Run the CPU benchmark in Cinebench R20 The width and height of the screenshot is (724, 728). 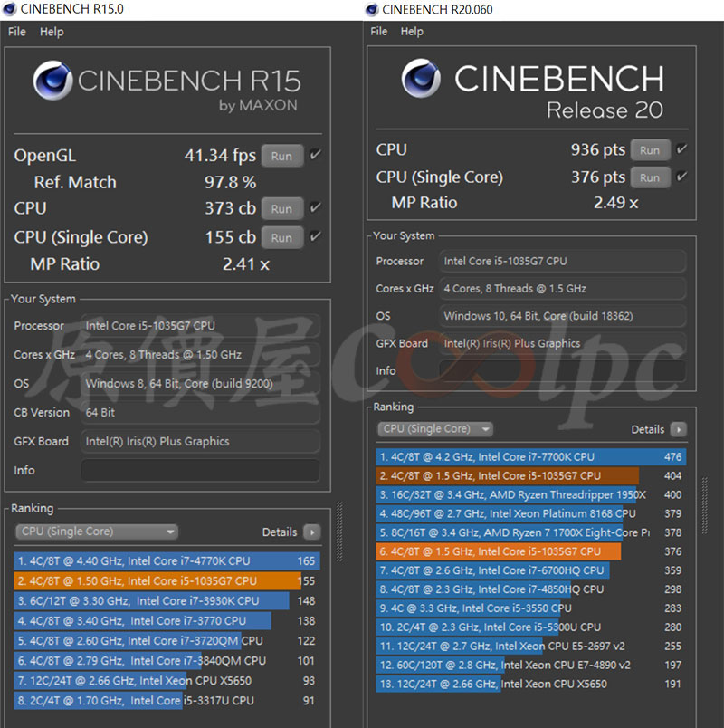pos(650,150)
